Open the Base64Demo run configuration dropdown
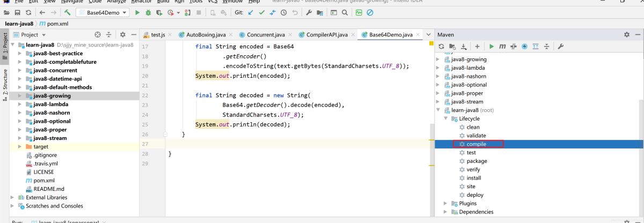 103,12
